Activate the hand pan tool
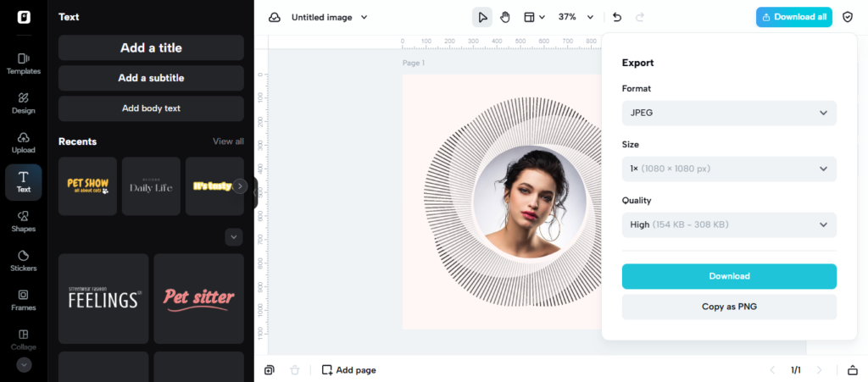 point(505,17)
